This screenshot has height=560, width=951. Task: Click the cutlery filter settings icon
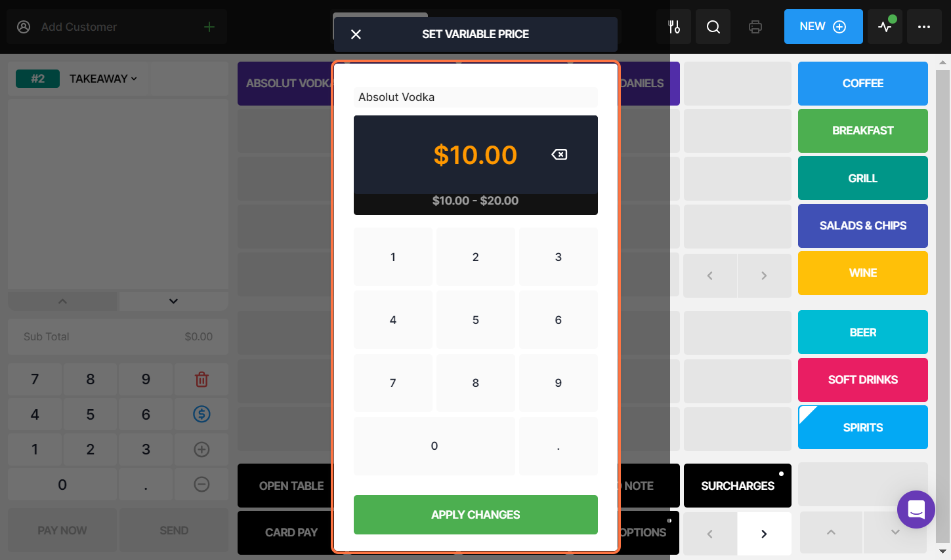point(674,27)
